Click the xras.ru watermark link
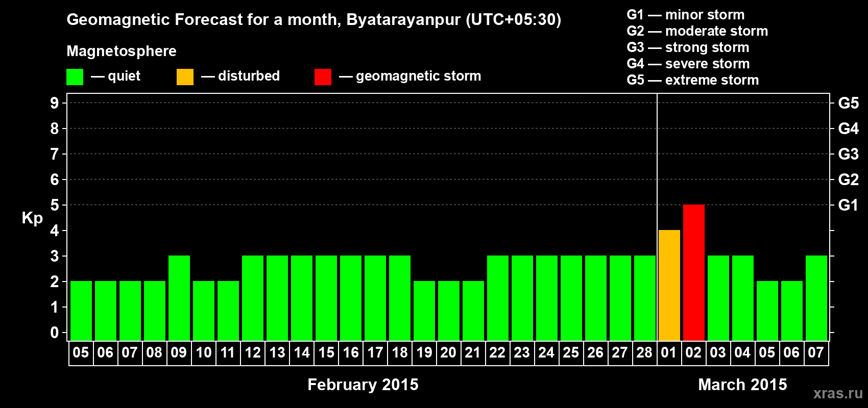 (837, 393)
